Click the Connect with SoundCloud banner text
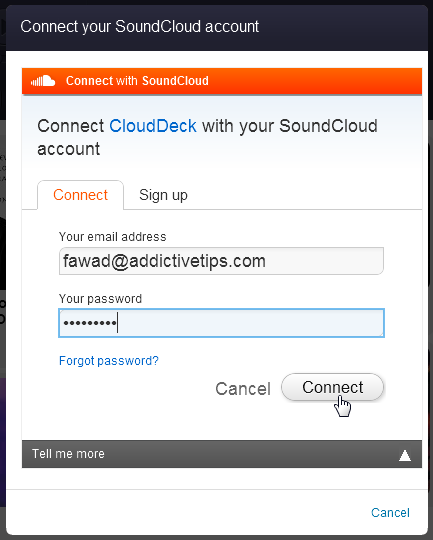433x540 pixels. (x=137, y=81)
